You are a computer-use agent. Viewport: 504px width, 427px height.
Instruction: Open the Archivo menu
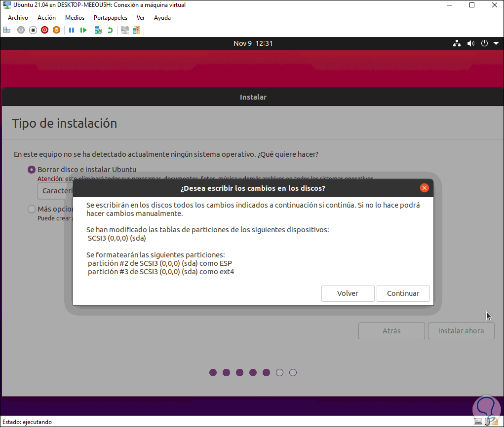[x=18, y=18]
